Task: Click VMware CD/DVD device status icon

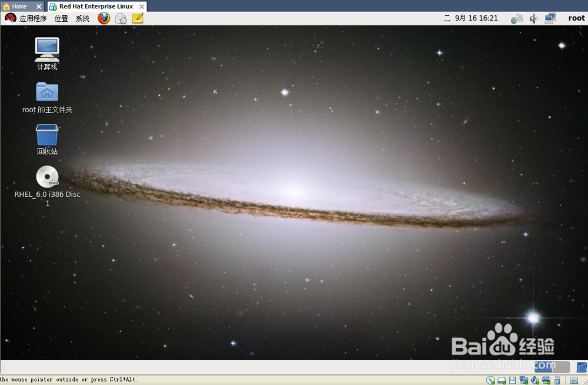Action: click(x=490, y=380)
